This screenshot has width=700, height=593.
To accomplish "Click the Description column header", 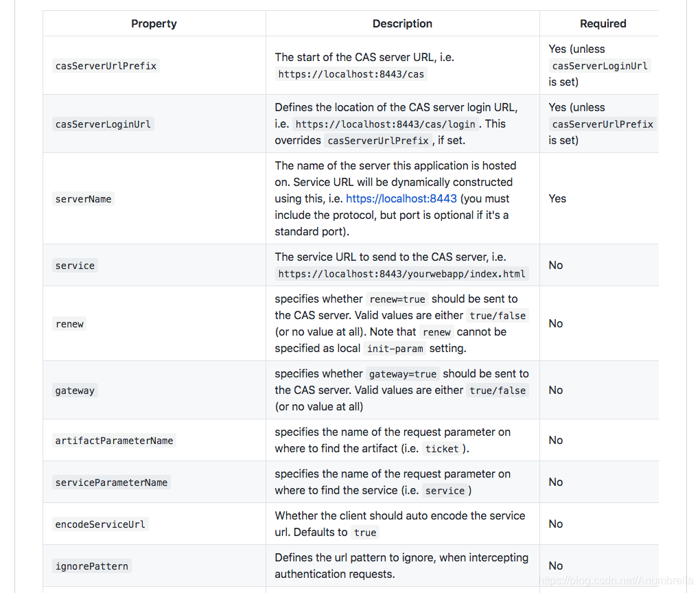I will (x=402, y=23).
